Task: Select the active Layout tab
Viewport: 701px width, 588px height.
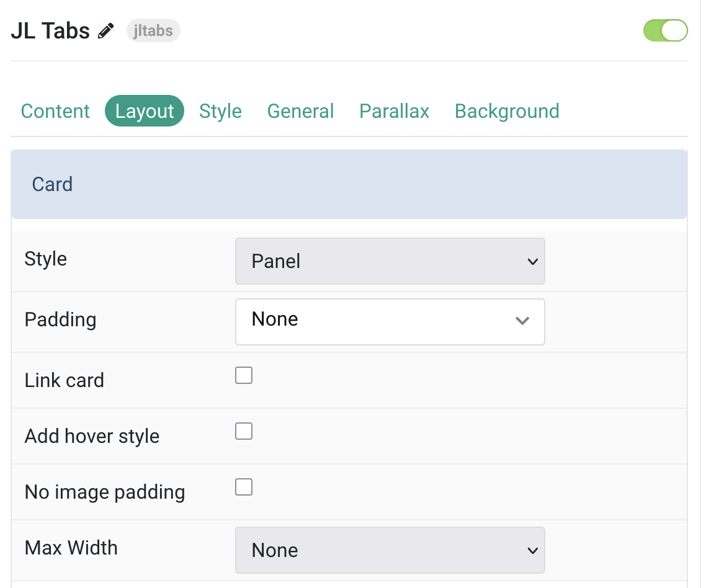Action: (145, 111)
